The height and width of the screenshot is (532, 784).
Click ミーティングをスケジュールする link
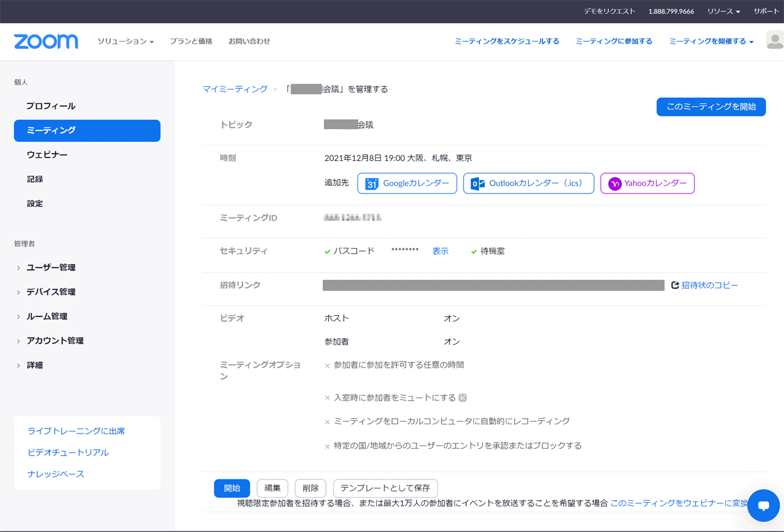click(507, 41)
